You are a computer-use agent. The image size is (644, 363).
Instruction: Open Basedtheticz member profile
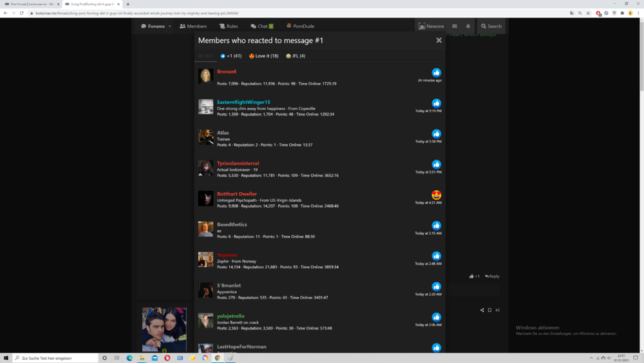click(x=232, y=224)
